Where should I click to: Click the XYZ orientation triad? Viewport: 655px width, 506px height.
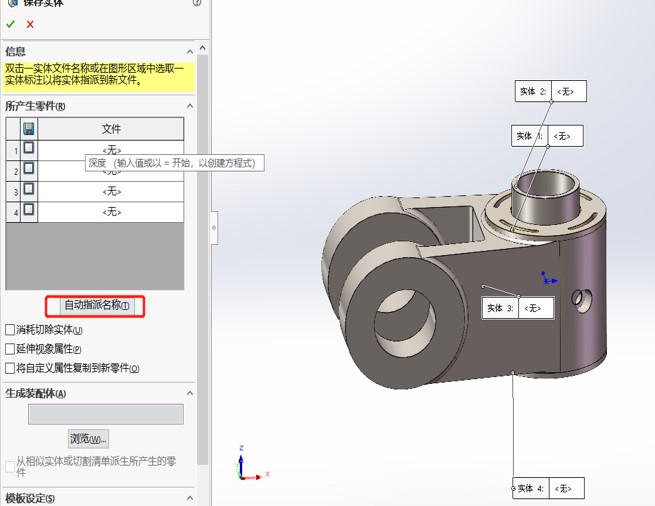(250, 464)
